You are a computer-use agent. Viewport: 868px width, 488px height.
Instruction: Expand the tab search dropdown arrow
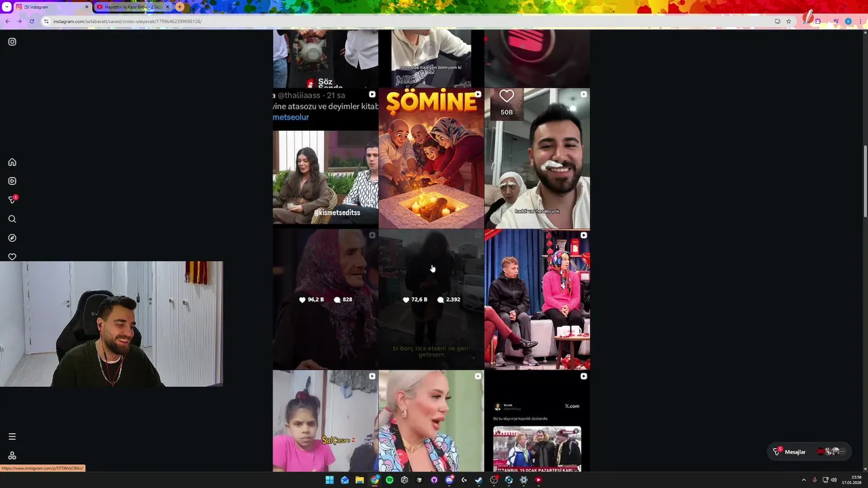pyautogui.click(x=6, y=7)
